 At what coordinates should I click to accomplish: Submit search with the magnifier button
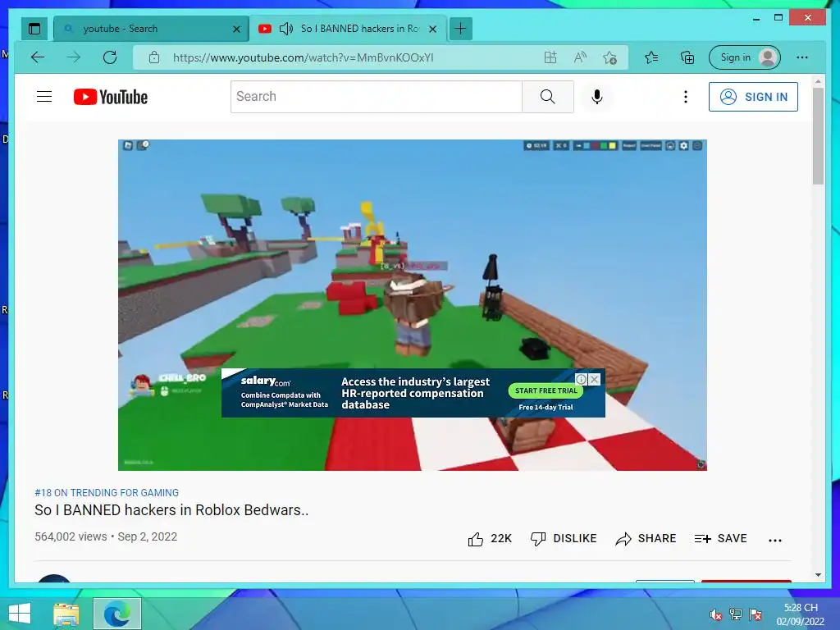[x=547, y=97]
